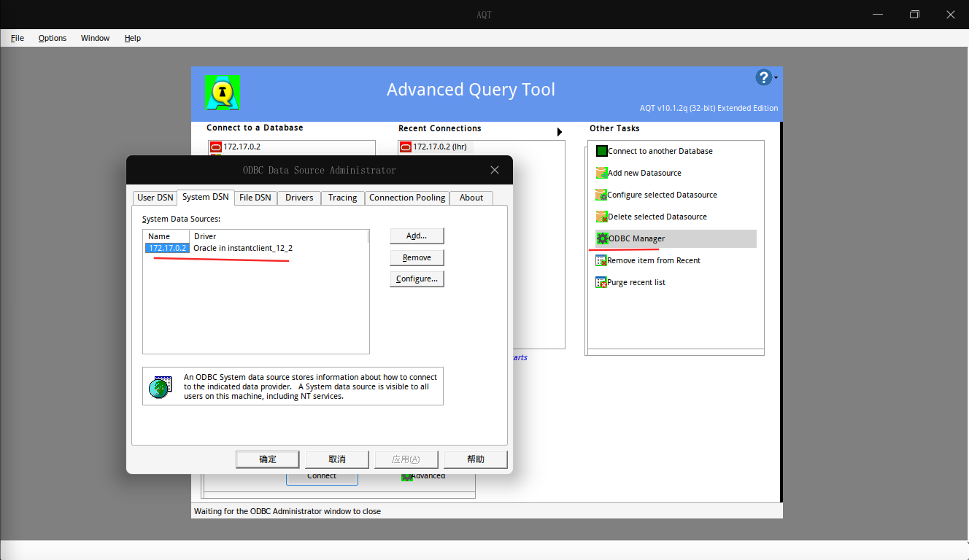969x560 pixels.
Task: Switch to the Drivers tab
Action: coord(299,198)
